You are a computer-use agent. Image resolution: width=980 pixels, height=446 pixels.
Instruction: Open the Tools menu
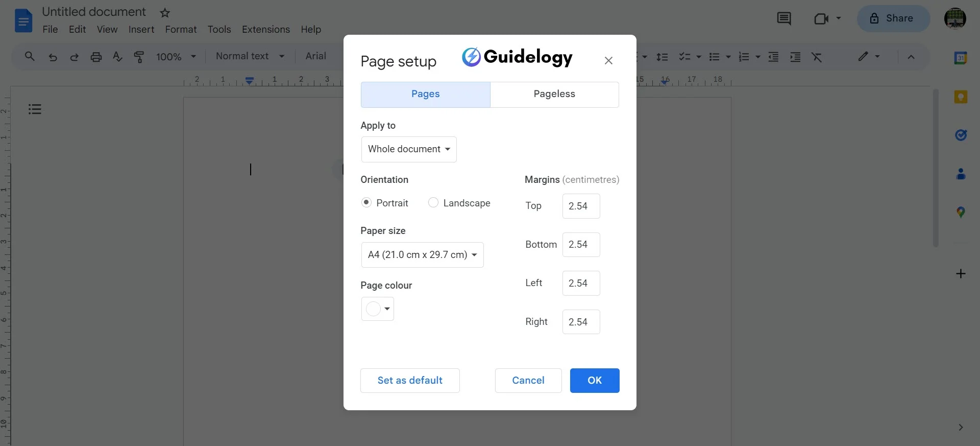tap(219, 30)
